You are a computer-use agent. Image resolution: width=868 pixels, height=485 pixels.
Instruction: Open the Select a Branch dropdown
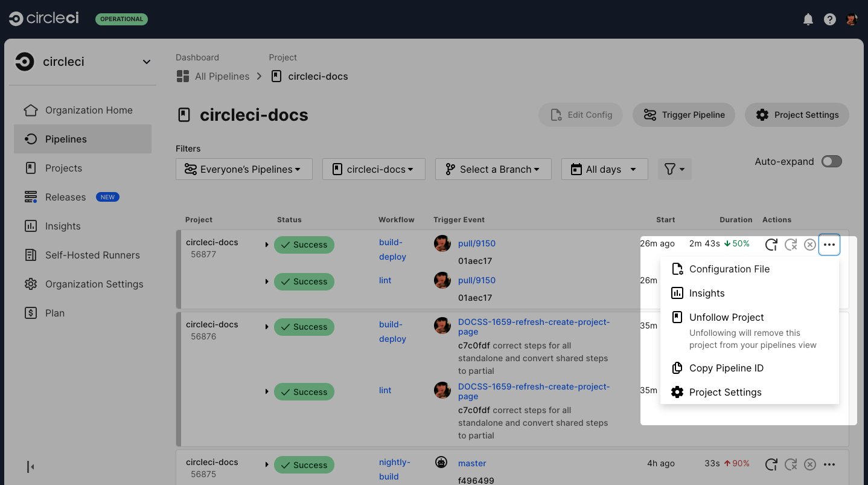[493, 169]
